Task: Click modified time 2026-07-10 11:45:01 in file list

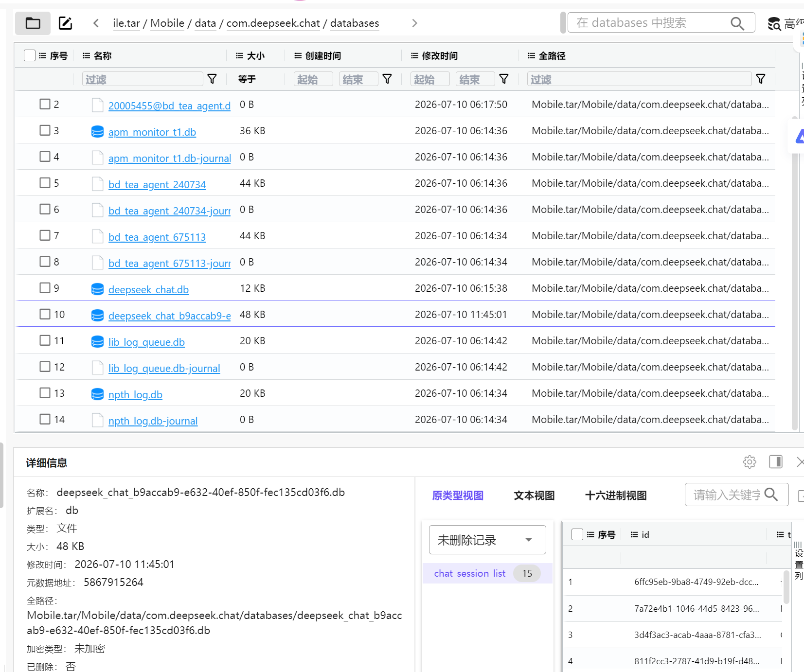Action: (461, 315)
